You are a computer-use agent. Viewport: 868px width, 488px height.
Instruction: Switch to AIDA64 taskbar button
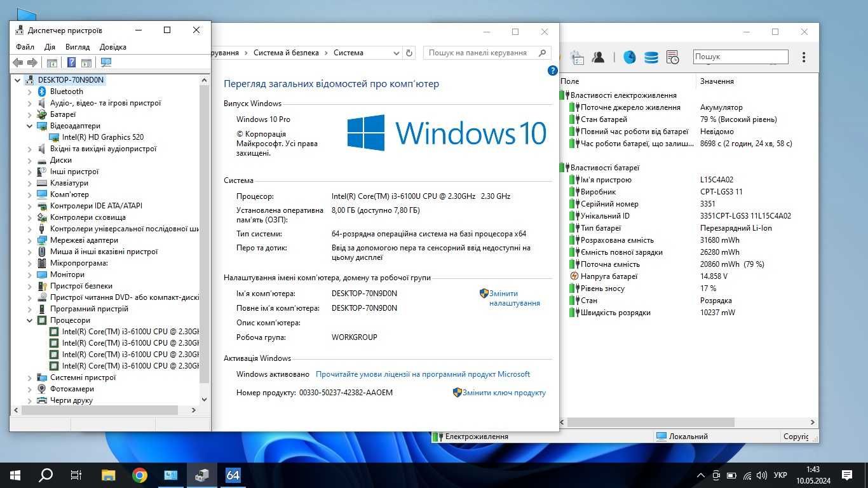tap(233, 475)
